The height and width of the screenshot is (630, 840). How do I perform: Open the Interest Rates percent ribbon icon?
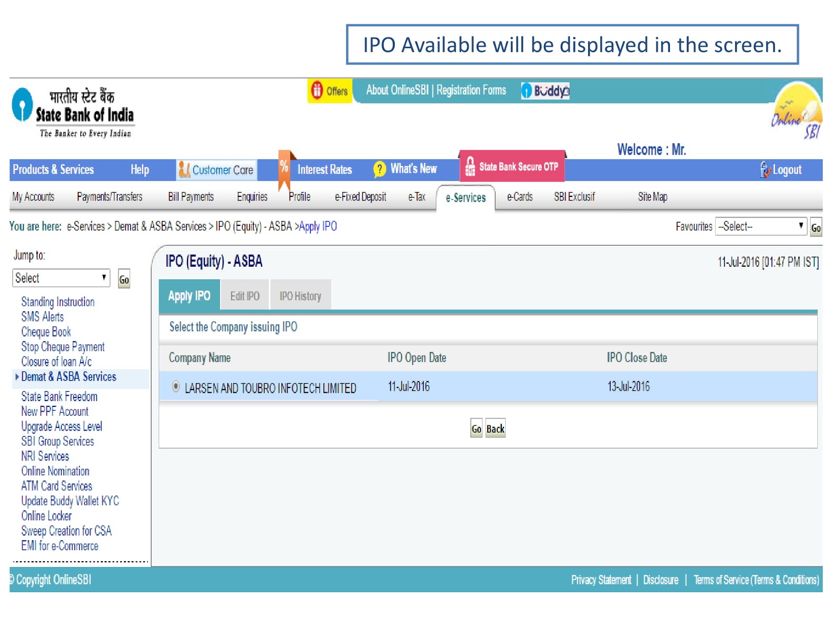[284, 171]
